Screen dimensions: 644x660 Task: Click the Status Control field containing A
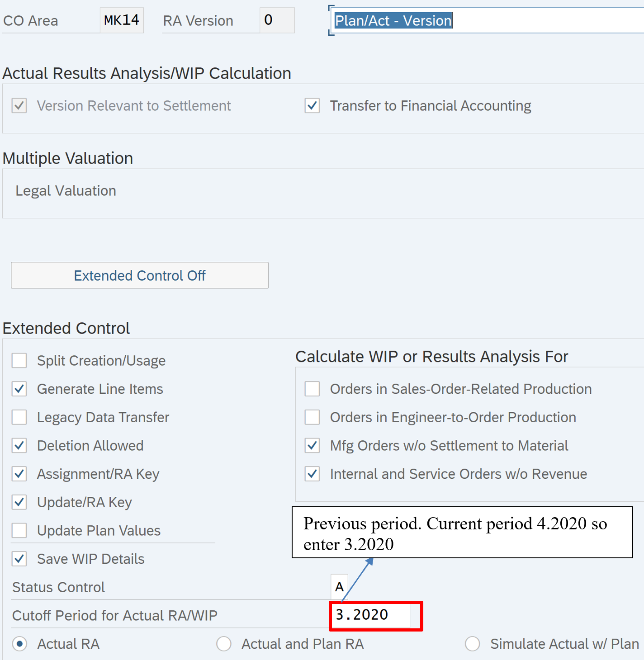339,587
